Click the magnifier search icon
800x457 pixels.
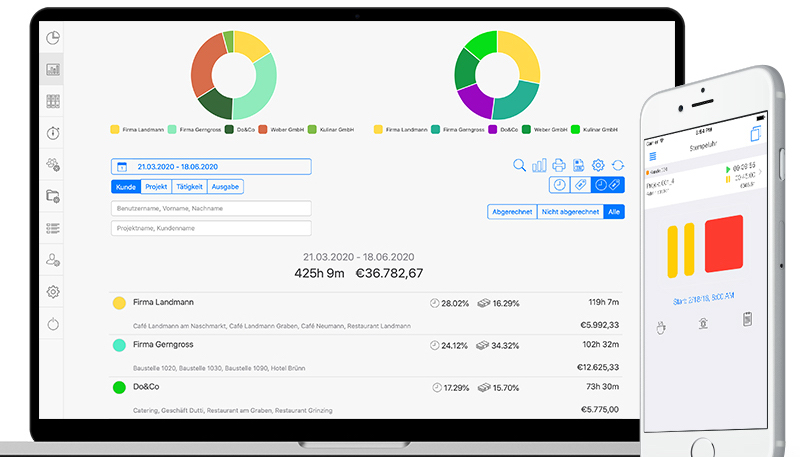(519, 165)
